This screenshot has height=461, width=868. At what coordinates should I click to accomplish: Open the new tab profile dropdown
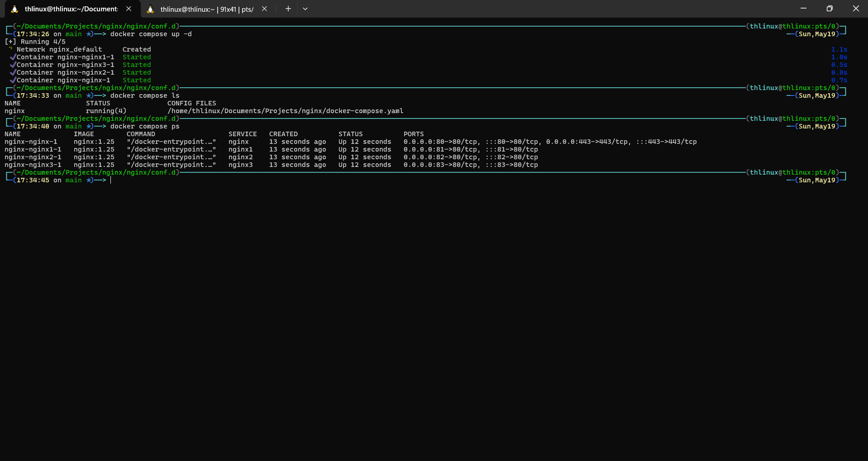coord(305,9)
